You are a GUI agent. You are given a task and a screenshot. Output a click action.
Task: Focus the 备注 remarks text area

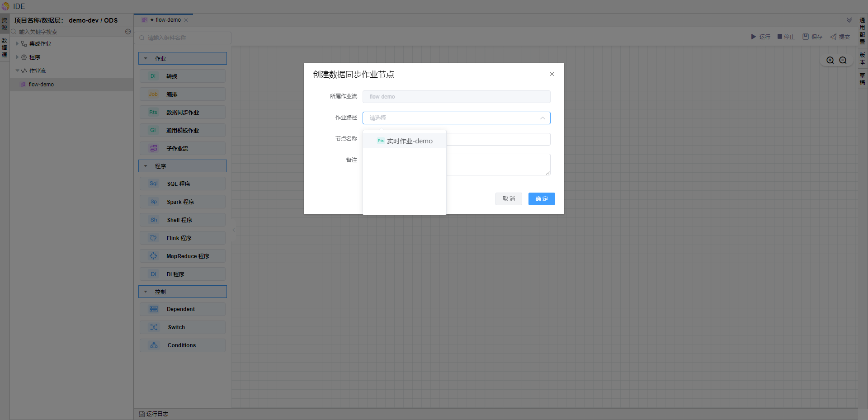497,165
